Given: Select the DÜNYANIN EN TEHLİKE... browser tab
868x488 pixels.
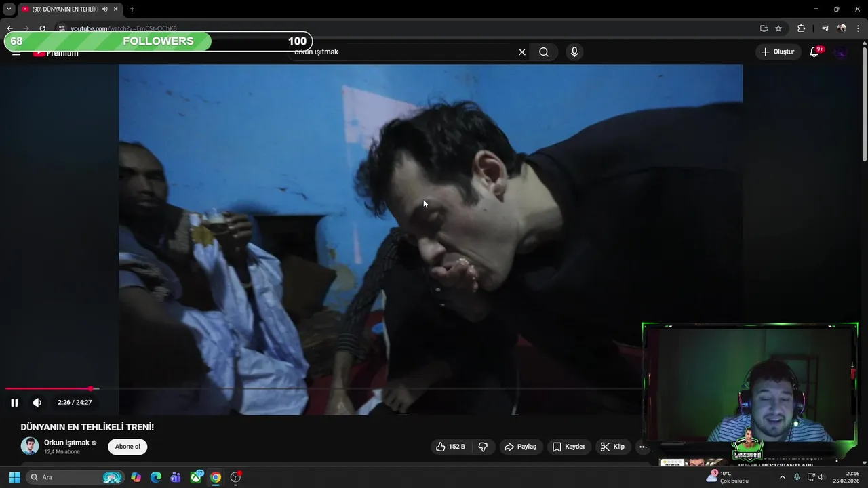Looking at the screenshot, I should click(64, 9).
